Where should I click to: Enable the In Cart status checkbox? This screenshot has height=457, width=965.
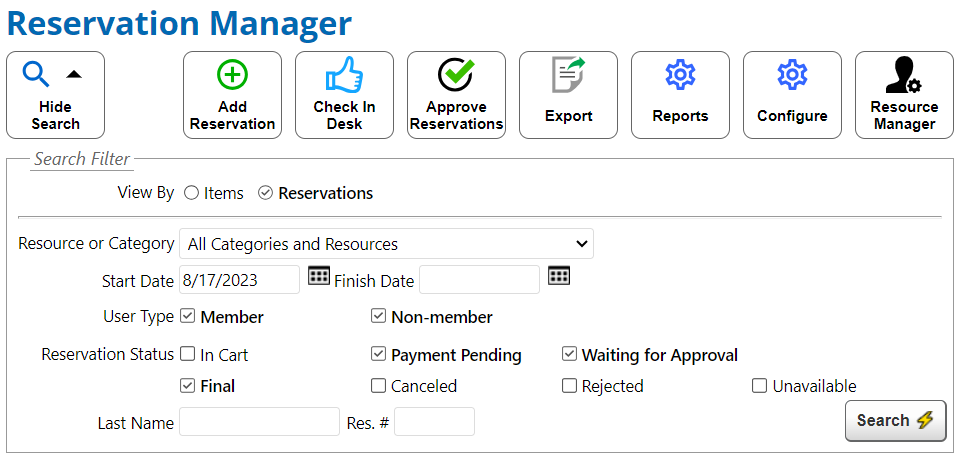click(188, 354)
